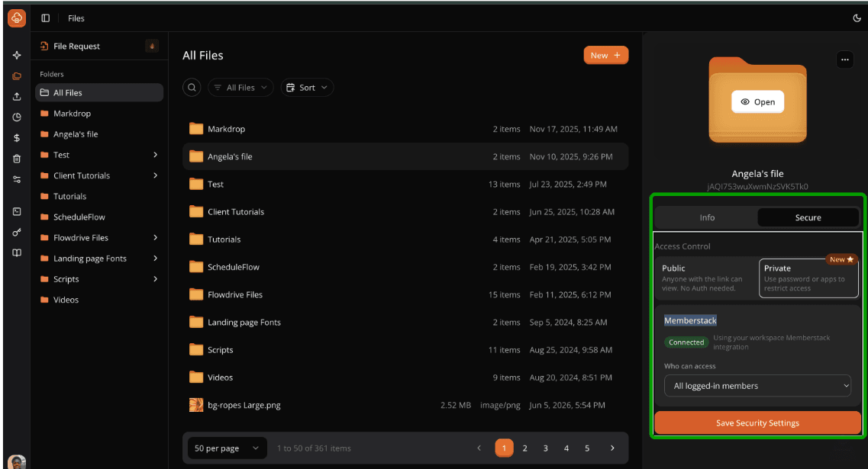Toggle the sidebar panel icon
868x469 pixels.
45,18
